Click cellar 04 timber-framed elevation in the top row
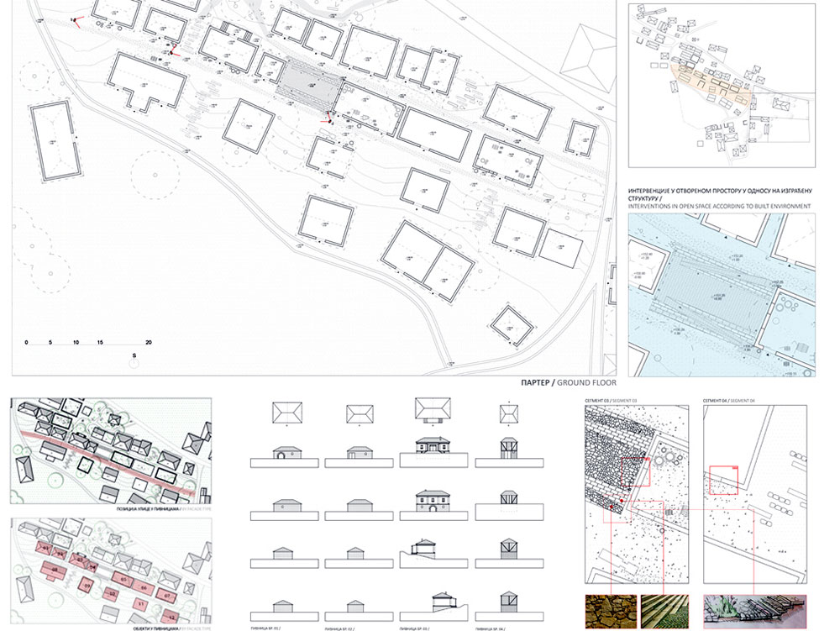Image resolution: width=840 pixels, height=631 pixels. click(x=509, y=449)
